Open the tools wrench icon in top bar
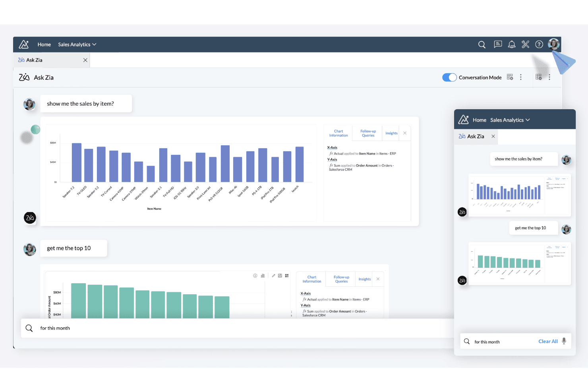 tap(525, 44)
